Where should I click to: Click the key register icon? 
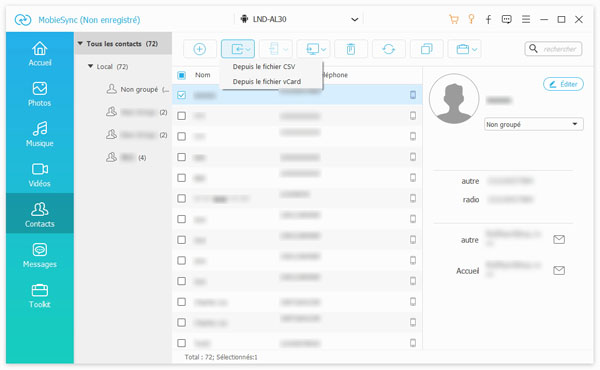[471, 19]
